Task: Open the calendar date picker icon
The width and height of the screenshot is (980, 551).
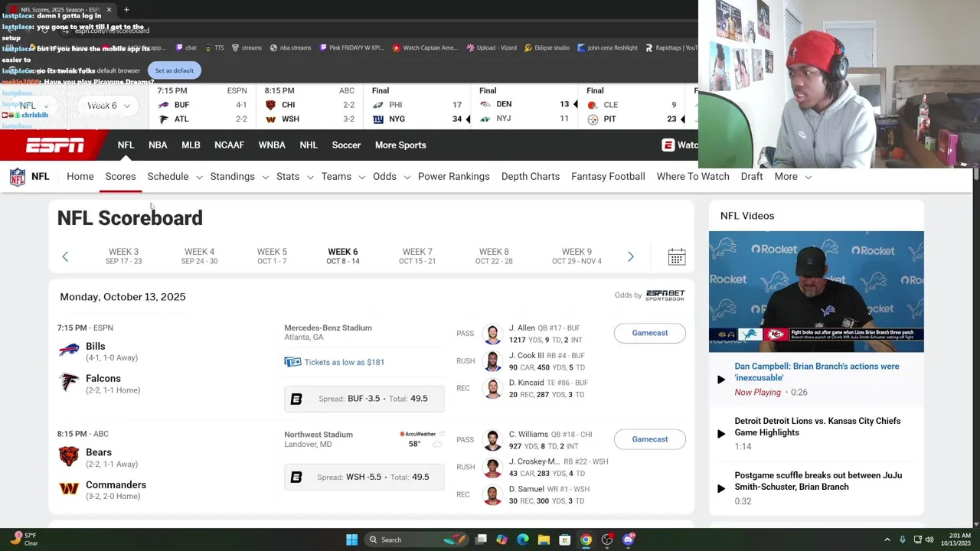Action: pos(677,257)
